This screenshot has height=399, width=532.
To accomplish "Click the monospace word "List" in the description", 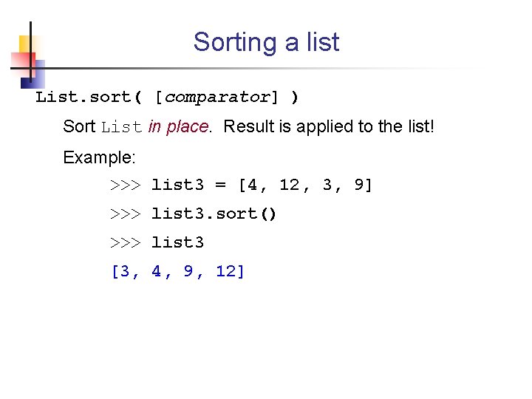I will [x=122, y=127].
